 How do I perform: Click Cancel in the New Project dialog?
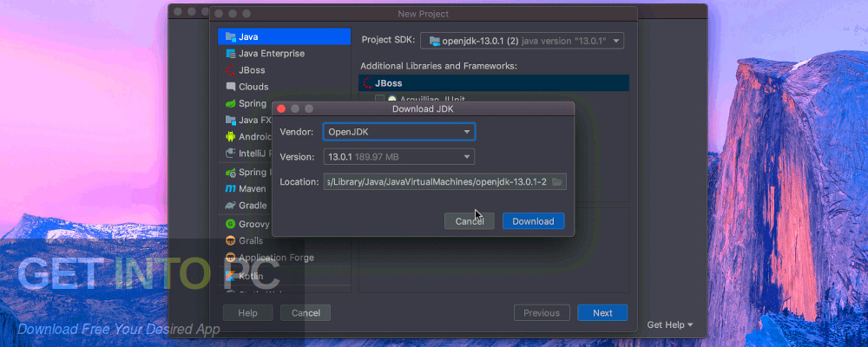pyautogui.click(x=306, y=312)
